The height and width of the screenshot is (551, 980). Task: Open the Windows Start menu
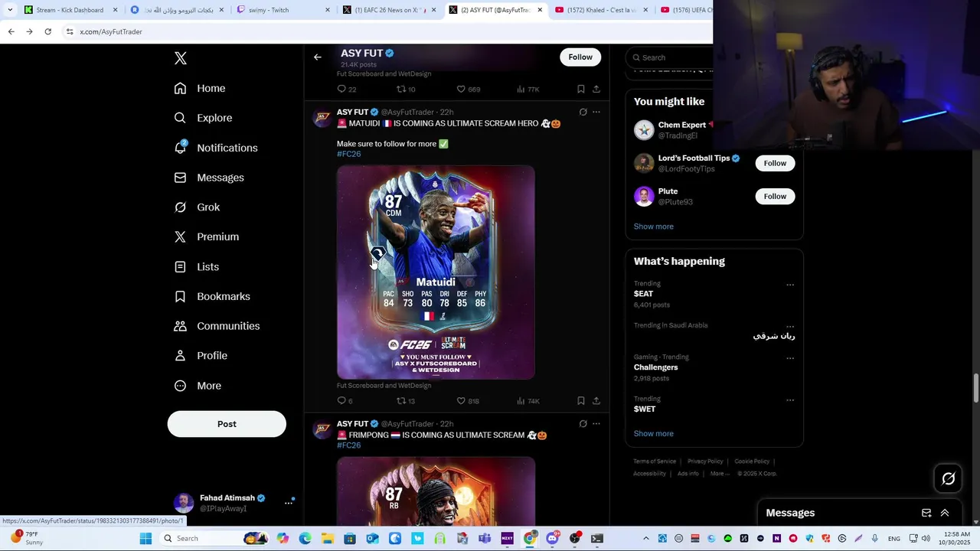[x=145, y=539]
